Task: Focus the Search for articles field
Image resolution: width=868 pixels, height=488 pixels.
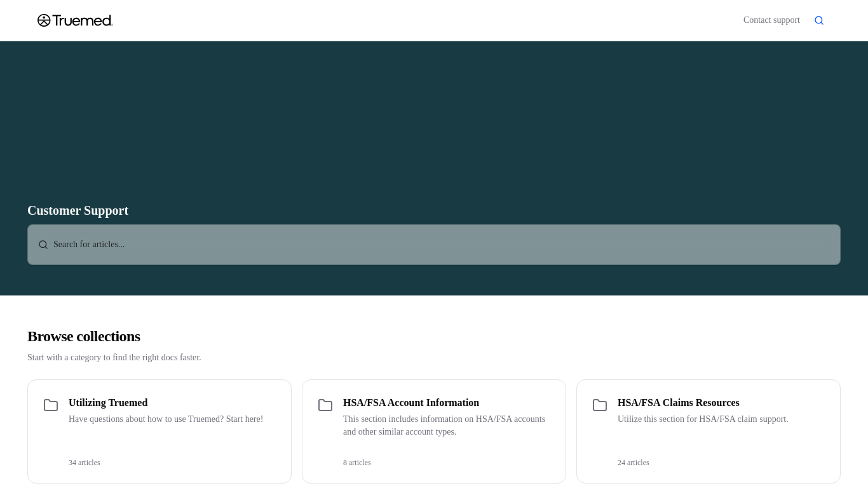Action: coord(434,245)
